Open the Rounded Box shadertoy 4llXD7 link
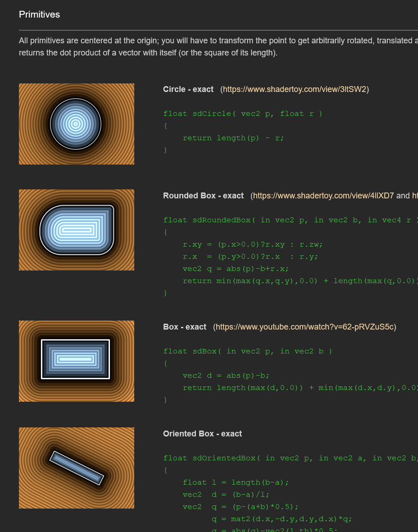This screenshot has height=532, width=418. pyautogui.click(x=323, y=196)
